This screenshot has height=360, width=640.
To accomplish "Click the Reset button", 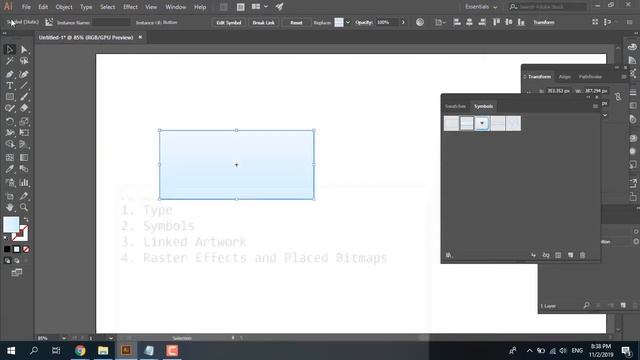I will [x=296, y=22].
